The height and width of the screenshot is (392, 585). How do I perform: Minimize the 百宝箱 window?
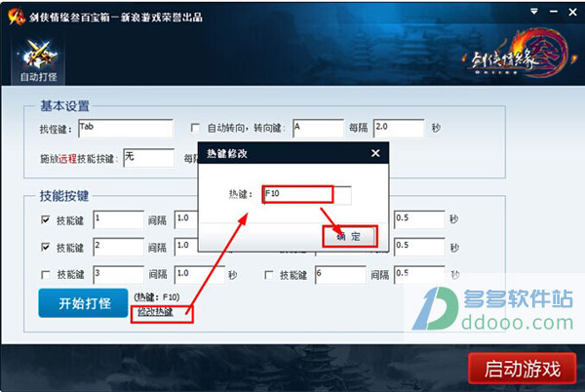pos(554,12)
